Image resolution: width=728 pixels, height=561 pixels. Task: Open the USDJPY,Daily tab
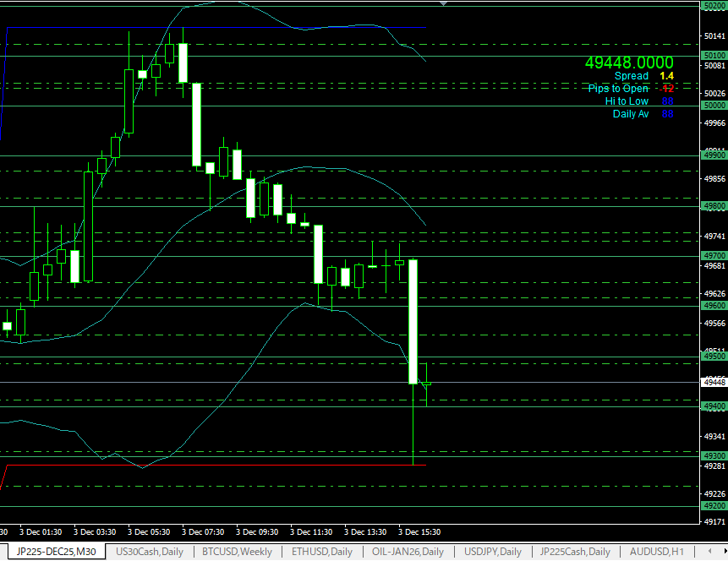492,552
